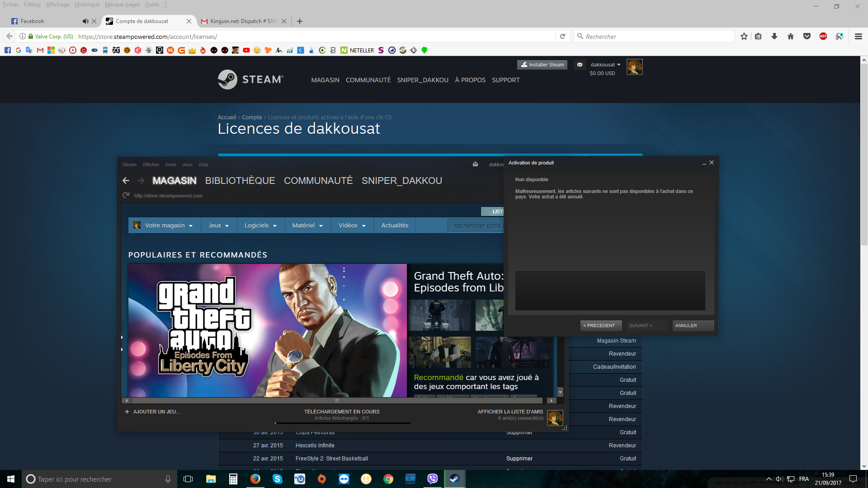The width and height of the screenshot is (868, 488).
Task: Click the GTA Episodes from Liberty City banner
Action: [267, 330]
